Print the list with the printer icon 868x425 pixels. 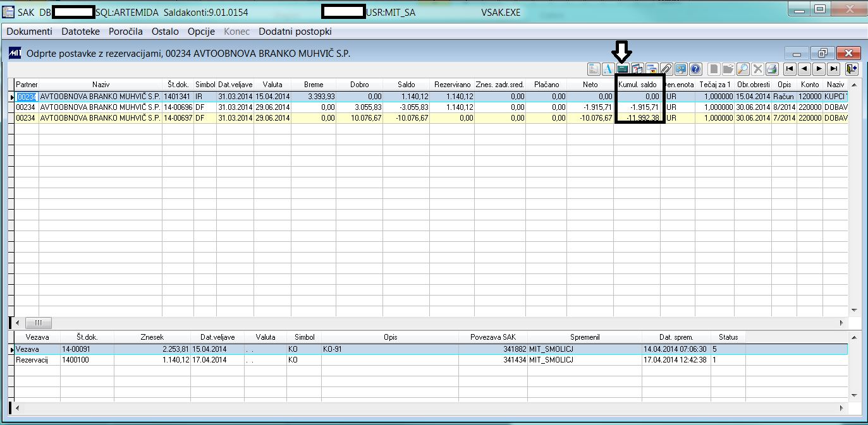point(772,69)
